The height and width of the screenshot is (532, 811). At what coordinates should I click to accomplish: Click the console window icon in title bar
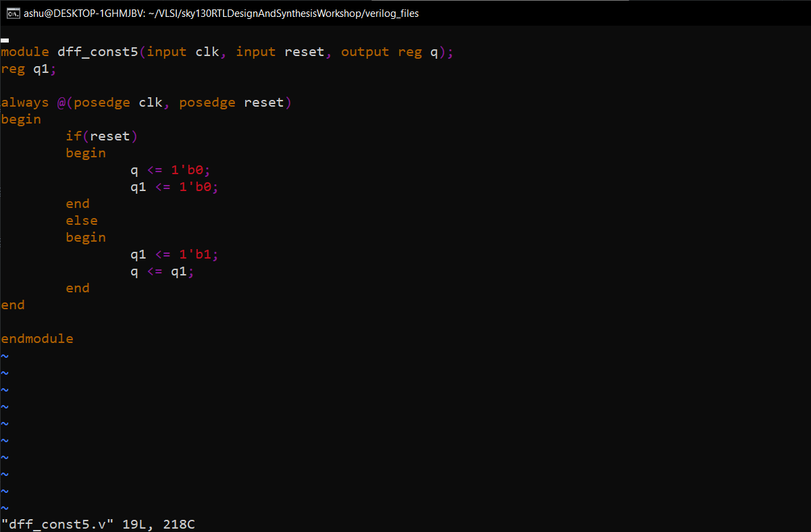pyautogui.click(x=14, y=12)
